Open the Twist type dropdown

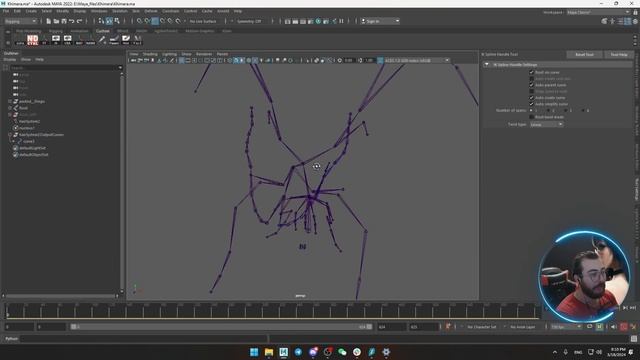tap(547, 124)
